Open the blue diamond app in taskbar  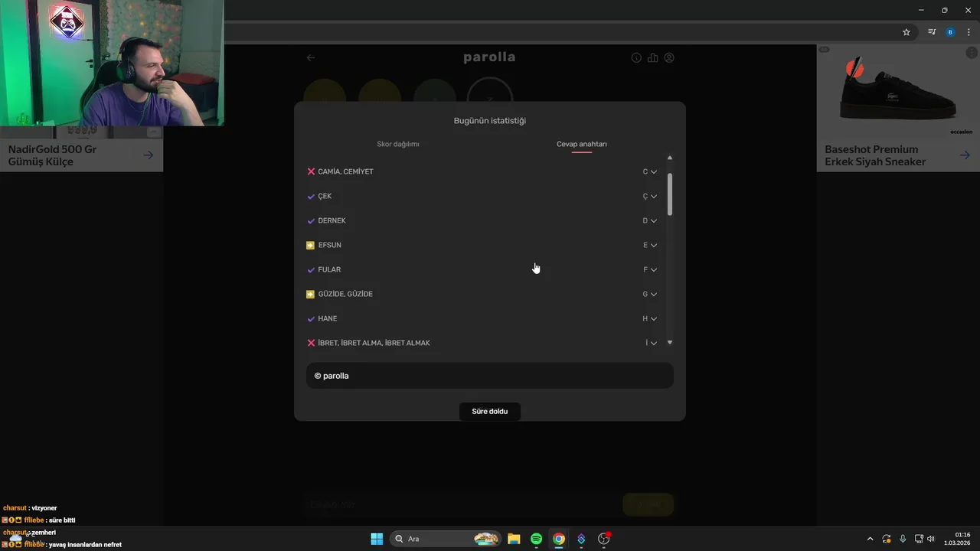(x=581, y=539)
